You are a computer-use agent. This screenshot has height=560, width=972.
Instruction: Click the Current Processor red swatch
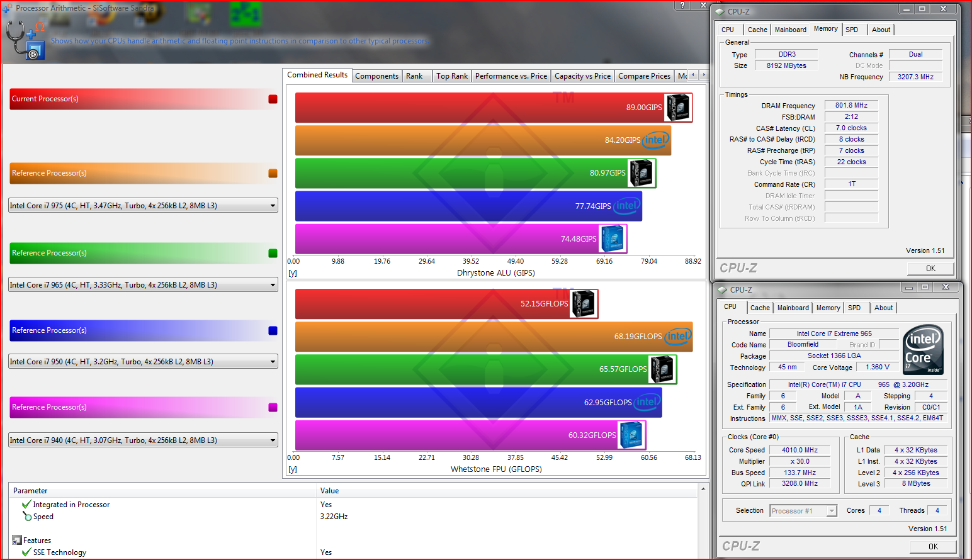tap(273, 99)
